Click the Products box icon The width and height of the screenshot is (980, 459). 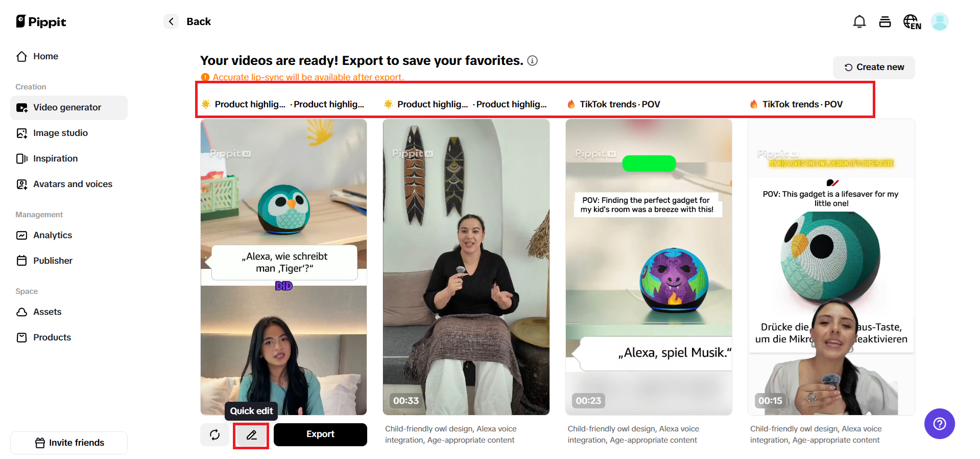tap(22, 337)
